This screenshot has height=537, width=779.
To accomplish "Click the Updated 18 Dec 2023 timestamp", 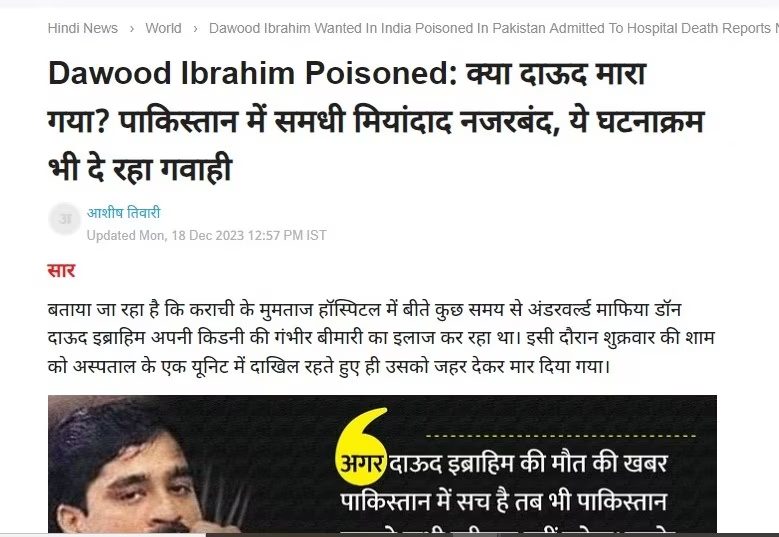I will [x=207, y=235].
